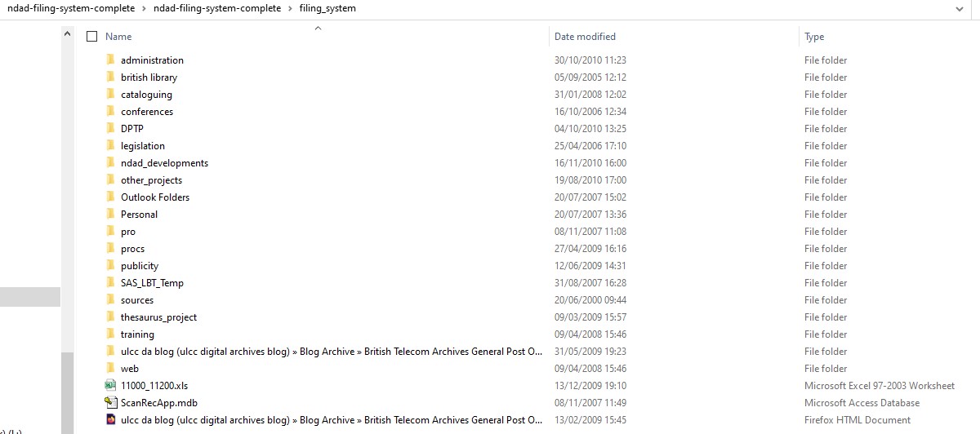Click the 'procs' folder name

[x=132, y=248]
